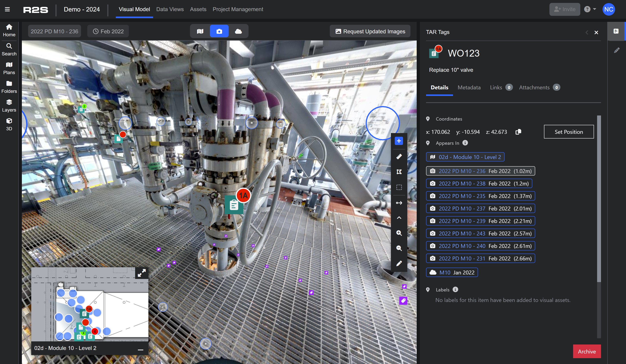This screenshot has width=626, height=364.
Task: Click the Set Position button
Action: tap(569, 132)
